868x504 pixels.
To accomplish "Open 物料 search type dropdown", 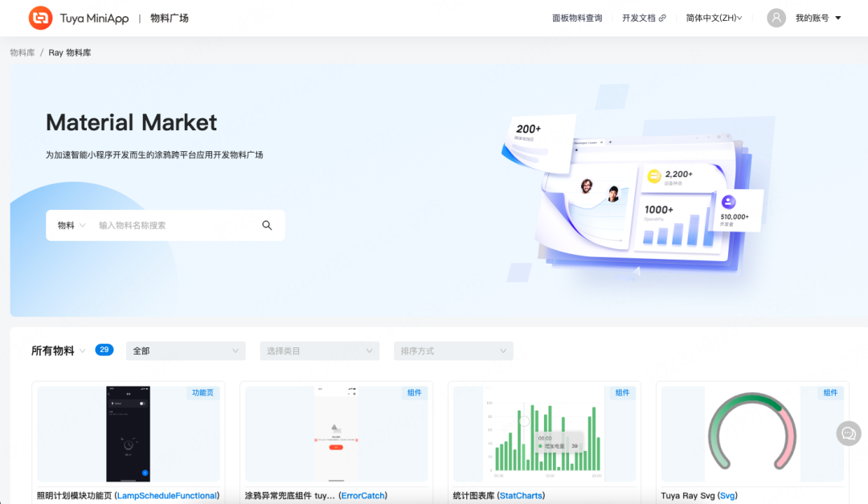I will coord(72,225).
